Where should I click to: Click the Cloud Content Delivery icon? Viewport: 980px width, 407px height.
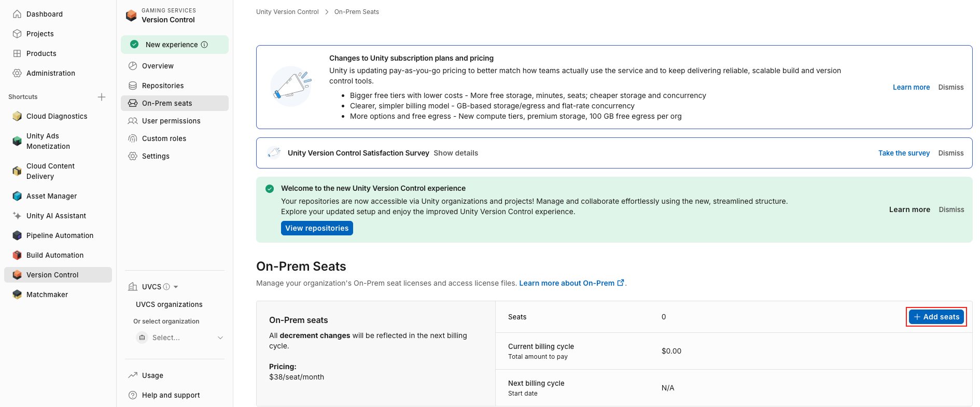click(x=17, y=171)
